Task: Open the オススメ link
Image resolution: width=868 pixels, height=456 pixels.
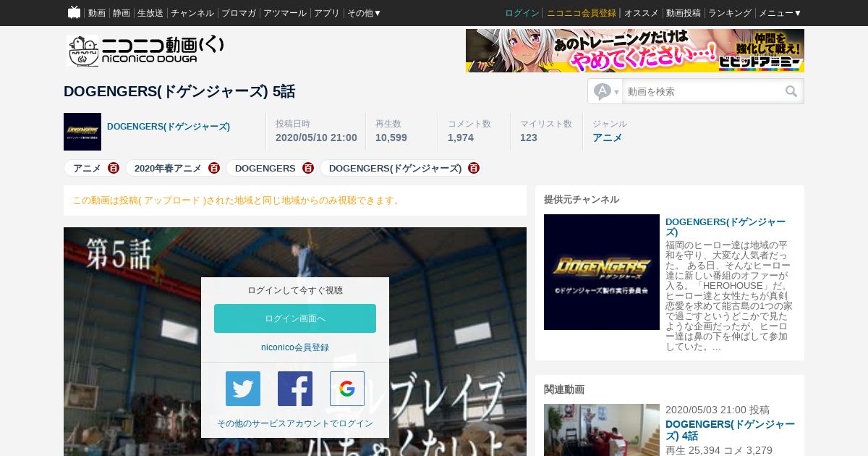Action: click(642, 13)
